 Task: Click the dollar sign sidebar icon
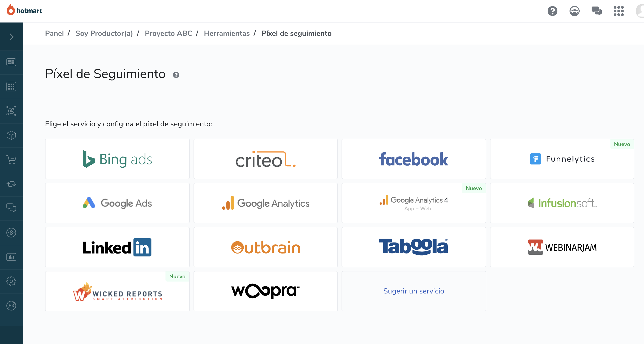pyautogui.click(x=11, y=233)
